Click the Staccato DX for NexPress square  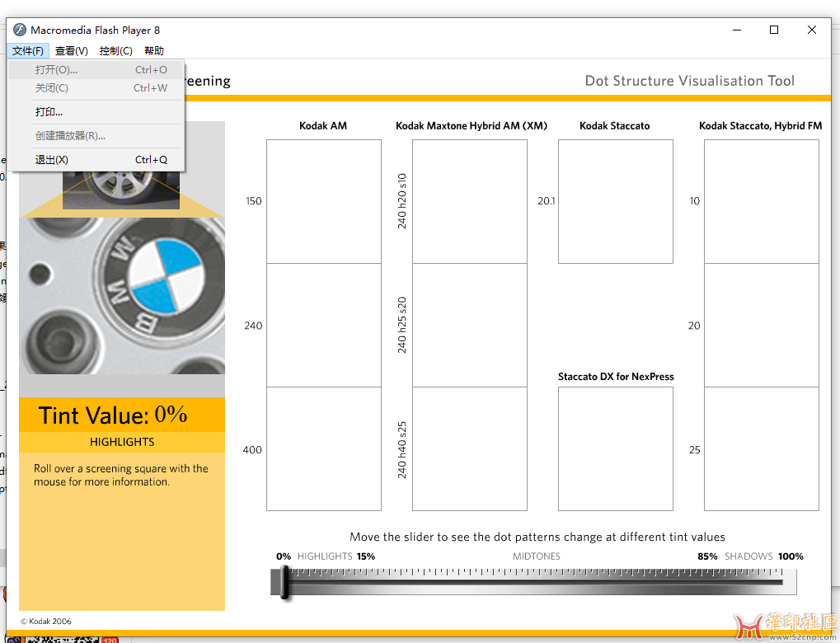[615, 449]
